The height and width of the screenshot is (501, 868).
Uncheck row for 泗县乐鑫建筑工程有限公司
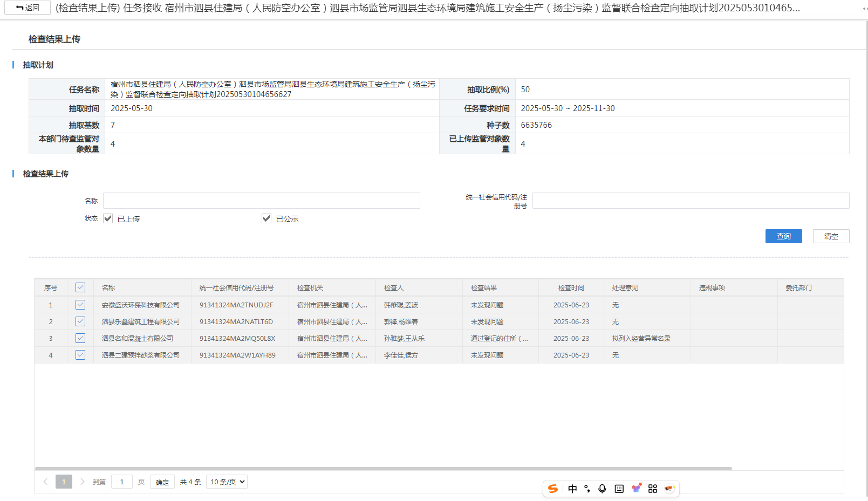pos(80,321)
